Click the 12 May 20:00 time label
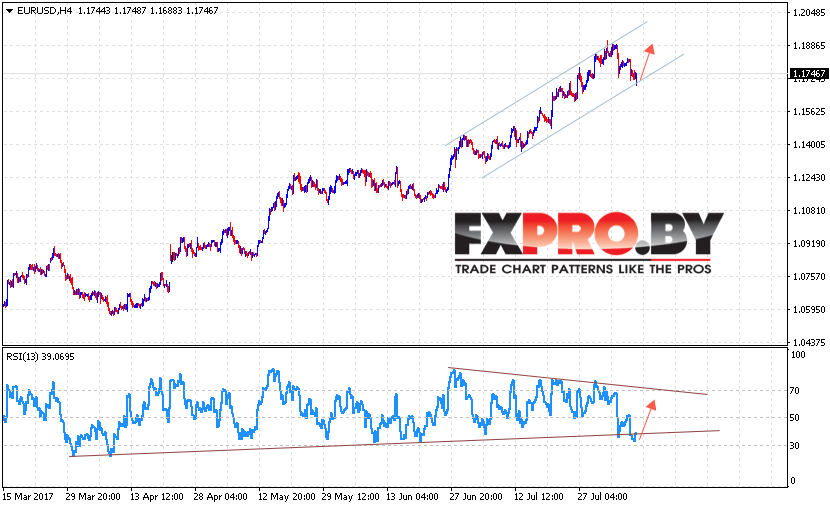The width and height of the screenshot is (830, 508). 286,497
